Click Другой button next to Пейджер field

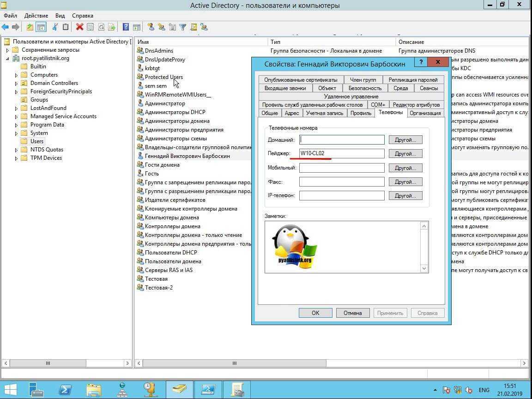tap(405, 154)
